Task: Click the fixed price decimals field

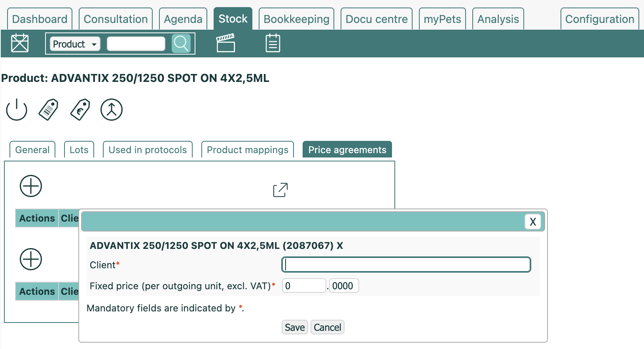Action: 344,286
